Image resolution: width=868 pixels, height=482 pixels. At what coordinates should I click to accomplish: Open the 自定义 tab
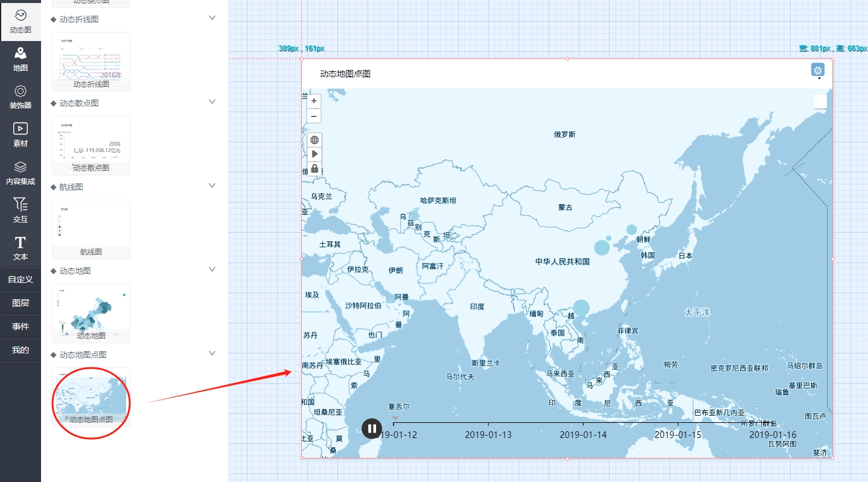tap(21, 279)
